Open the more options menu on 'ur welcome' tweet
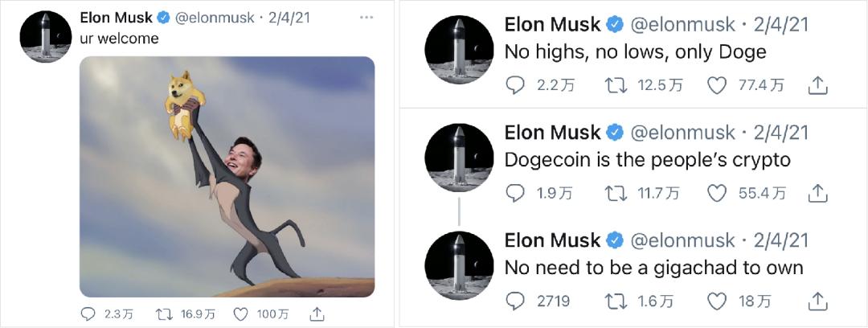The width and height of the screenshot is (868, 328). [366, 17]
